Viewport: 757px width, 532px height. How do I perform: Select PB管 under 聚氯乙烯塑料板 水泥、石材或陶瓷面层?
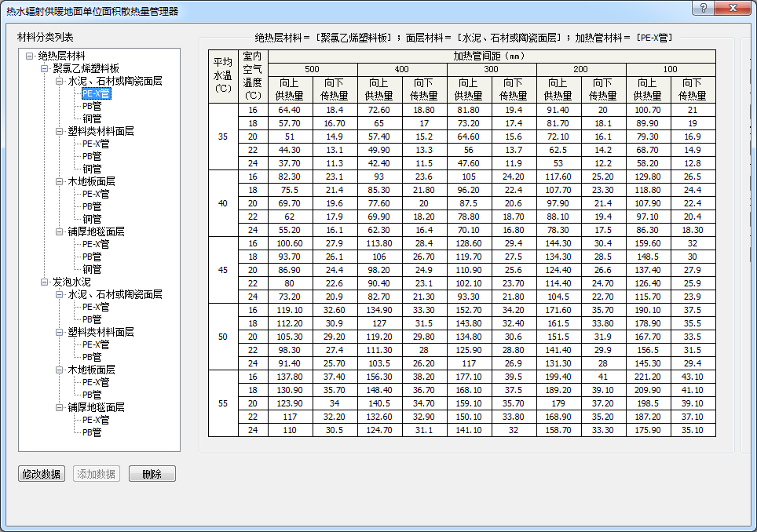(x=92, y=106)
